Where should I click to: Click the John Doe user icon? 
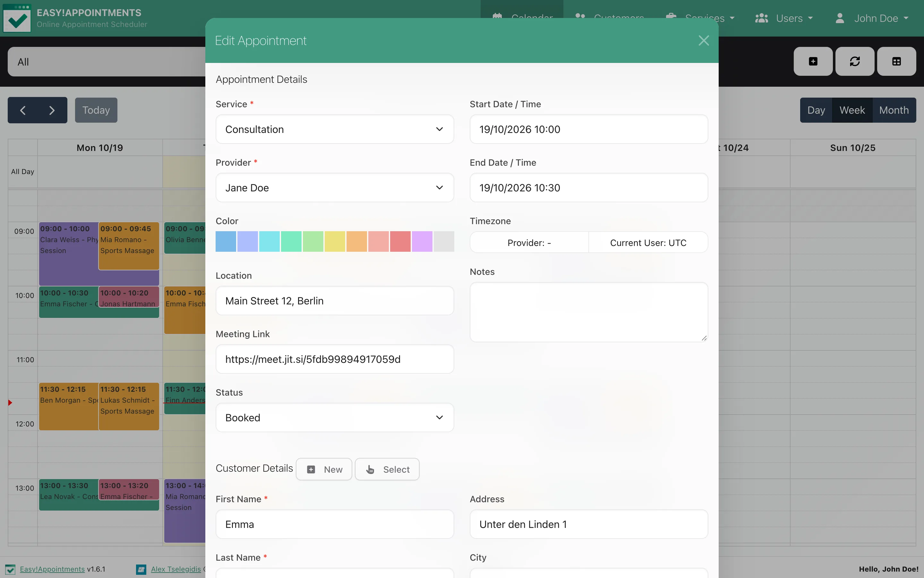[840, 18]
